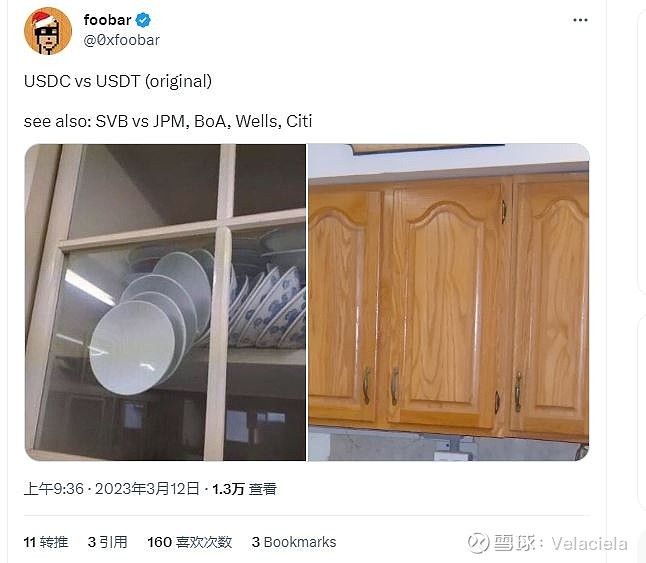646x563 pixels.
Task: Open the three-dot more options menu
Action: (580, 20)
